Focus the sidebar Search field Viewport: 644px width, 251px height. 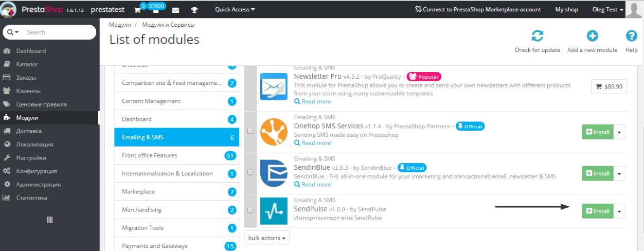(58, 32)
